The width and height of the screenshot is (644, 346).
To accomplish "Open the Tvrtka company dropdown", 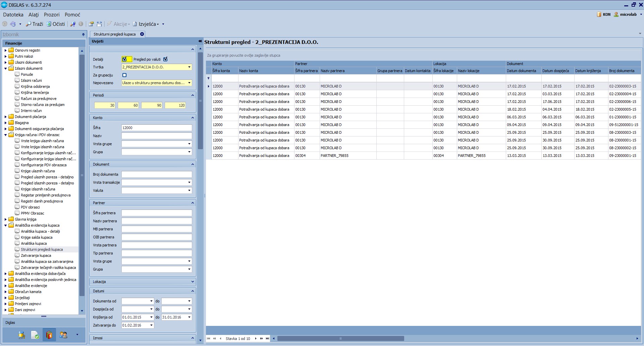I will point(189,67).
